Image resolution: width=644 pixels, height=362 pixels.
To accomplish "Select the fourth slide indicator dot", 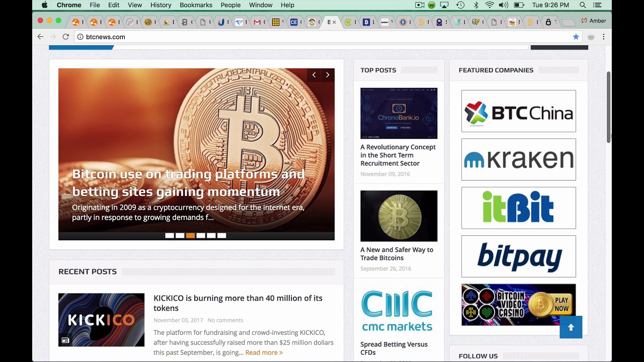I will tap(201, 235).
